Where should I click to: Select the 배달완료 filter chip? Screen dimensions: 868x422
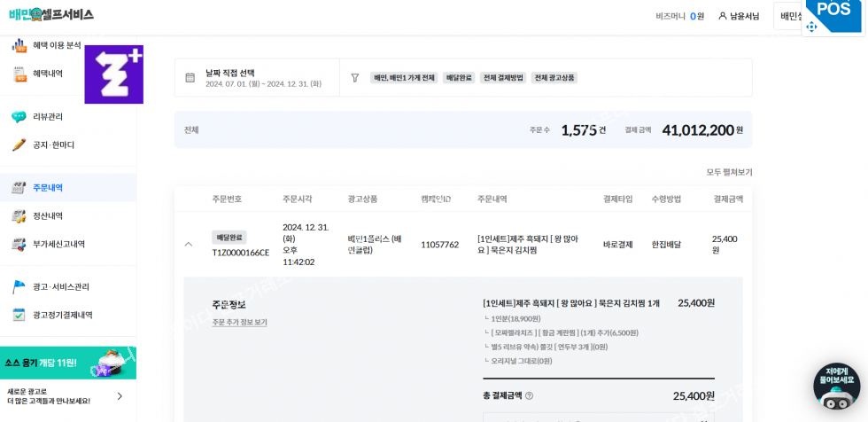459,78
